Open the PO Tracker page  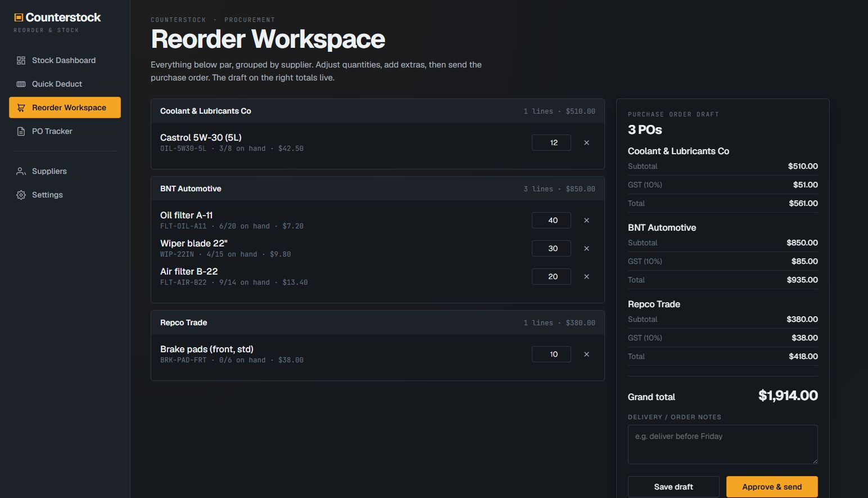click(65, 131)
